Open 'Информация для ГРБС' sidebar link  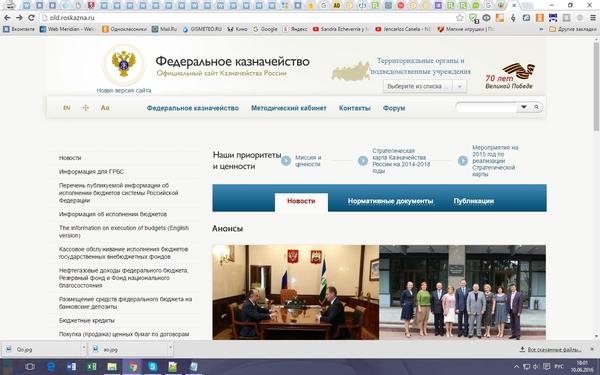91,172
